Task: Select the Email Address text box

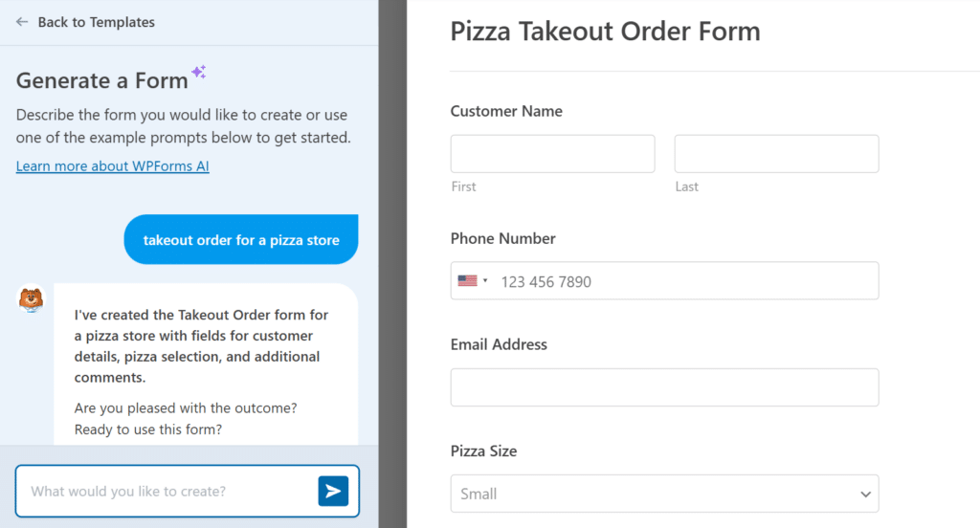Action: coord(664,387)
